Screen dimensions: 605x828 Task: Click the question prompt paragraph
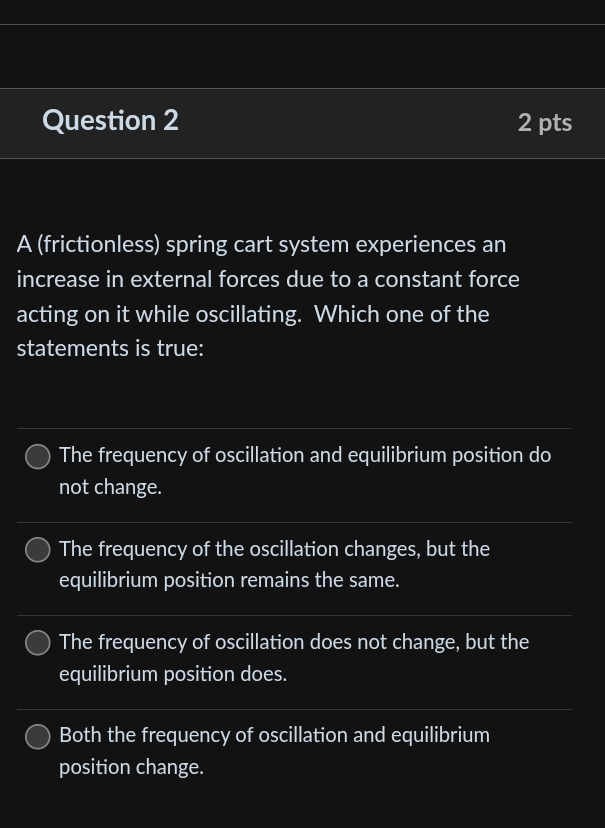point(267,295)
